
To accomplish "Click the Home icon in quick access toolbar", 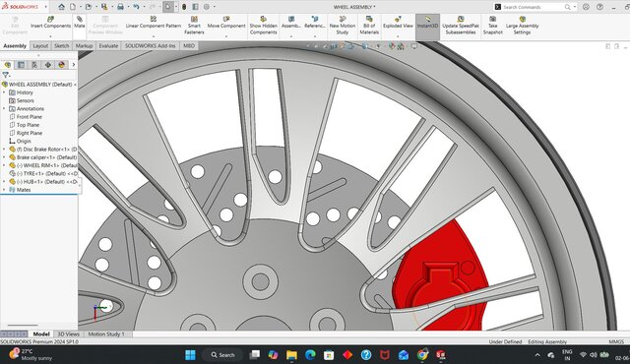I will click(x=61, y=7).
